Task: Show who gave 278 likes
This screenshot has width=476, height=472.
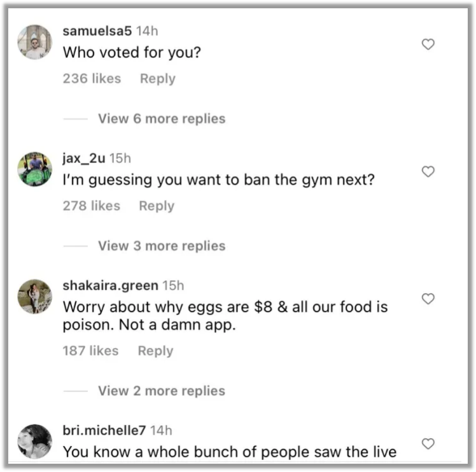Action: tap(91, 206)
